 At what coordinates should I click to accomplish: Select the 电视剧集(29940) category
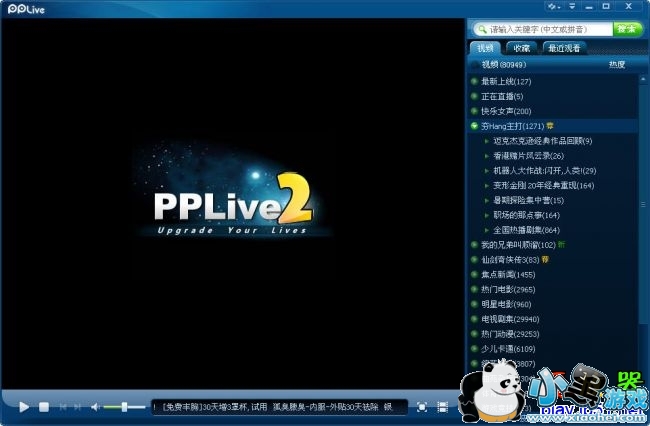click(510, 320)
